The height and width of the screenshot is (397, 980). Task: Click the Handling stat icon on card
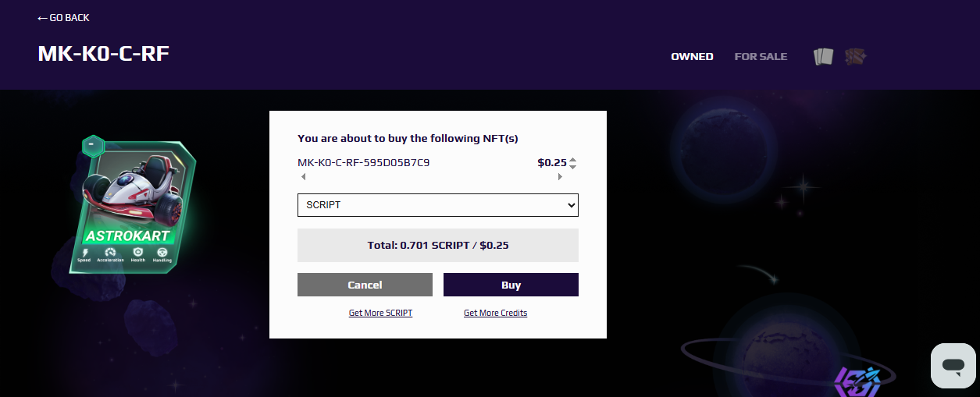162,252
